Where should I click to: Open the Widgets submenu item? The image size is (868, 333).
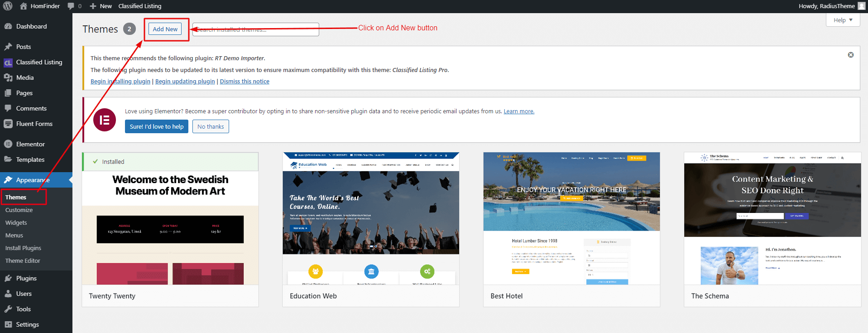(16, 222)
